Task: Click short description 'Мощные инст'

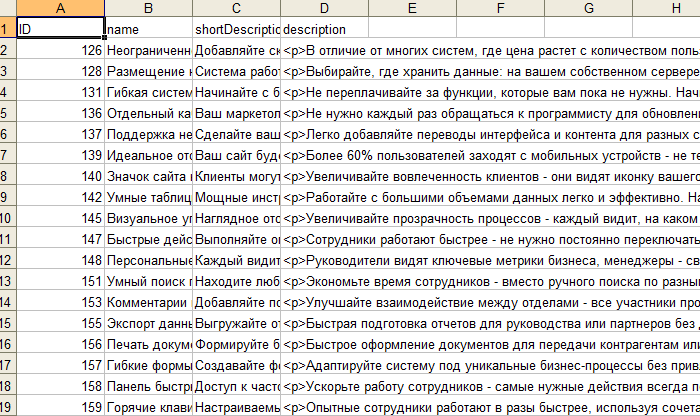Action: (236, 198)
